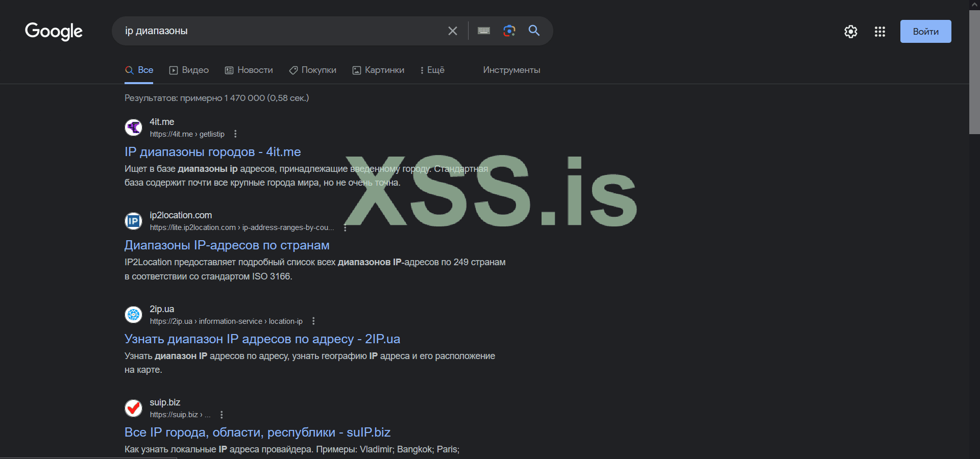This screenshot has height=459, width=980.
Task: Click the 2ip.ua information-service URL breadcrumb
Action: (x=226, y=321)
